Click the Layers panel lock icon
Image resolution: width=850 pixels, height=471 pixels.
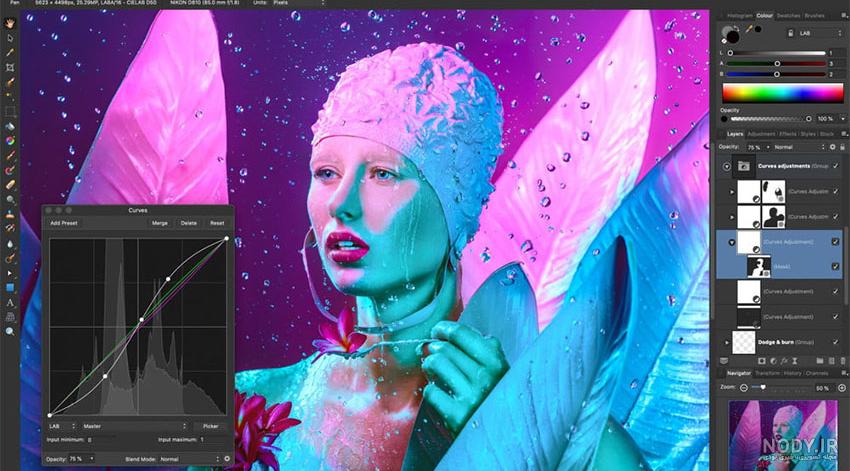(x=842, y=147)
